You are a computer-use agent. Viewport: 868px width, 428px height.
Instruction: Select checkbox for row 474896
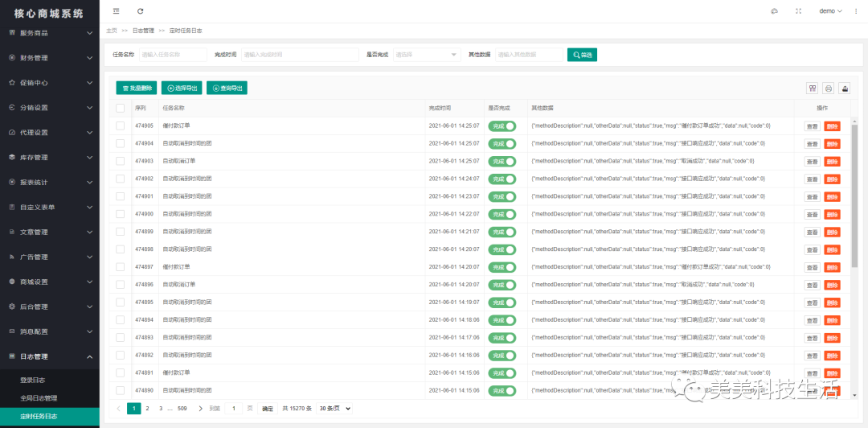[x=120, y=285]
